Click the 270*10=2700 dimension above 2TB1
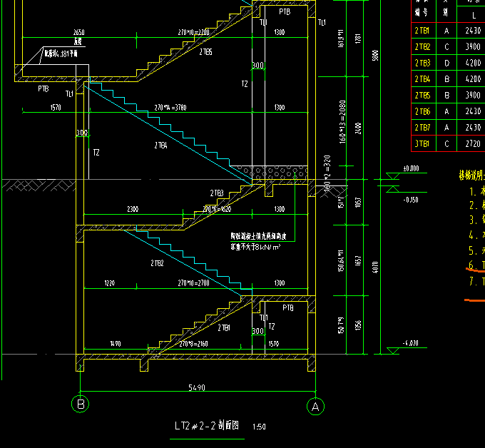This screenshot has height=448, width=485. pos(193,282)
